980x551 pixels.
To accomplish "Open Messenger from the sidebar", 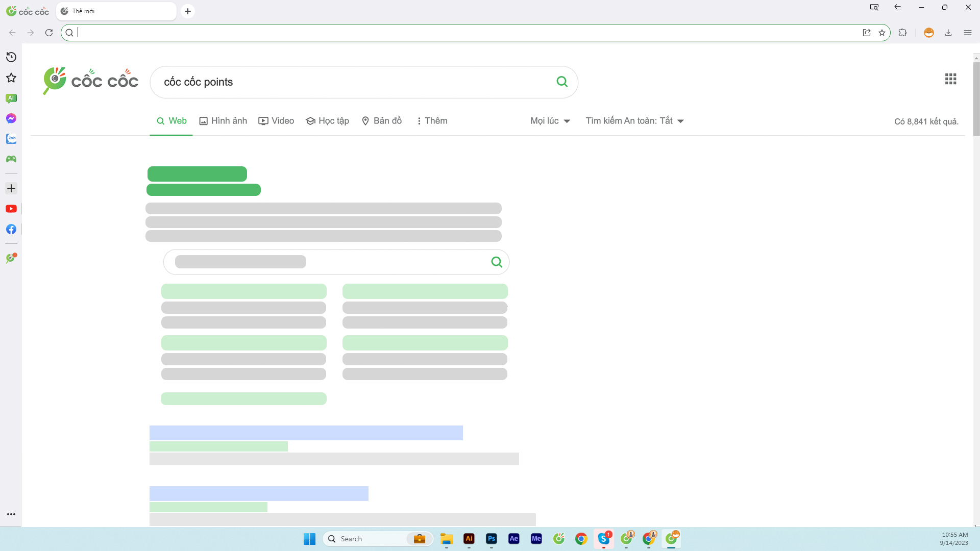I will click(11, 118).
